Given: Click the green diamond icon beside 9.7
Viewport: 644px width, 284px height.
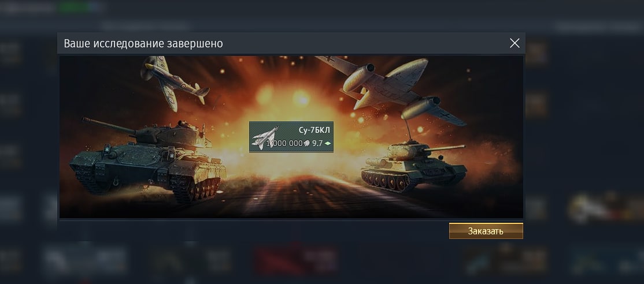Looking at the screenshot, I should 327,143.
